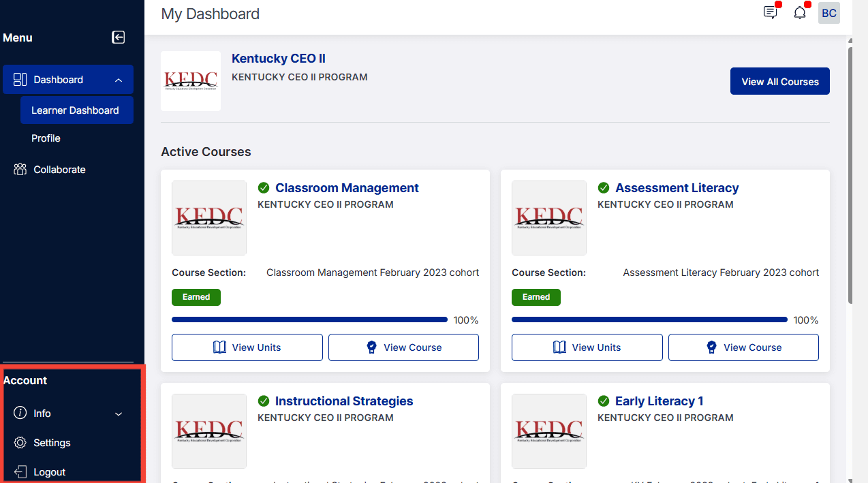Click green checkmark beside Instructional Strategies

click(x=264, y=401)
